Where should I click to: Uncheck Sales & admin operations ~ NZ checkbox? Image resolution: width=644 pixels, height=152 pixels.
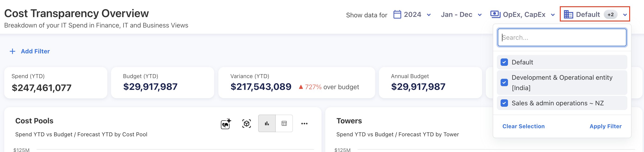coord(504,103)
